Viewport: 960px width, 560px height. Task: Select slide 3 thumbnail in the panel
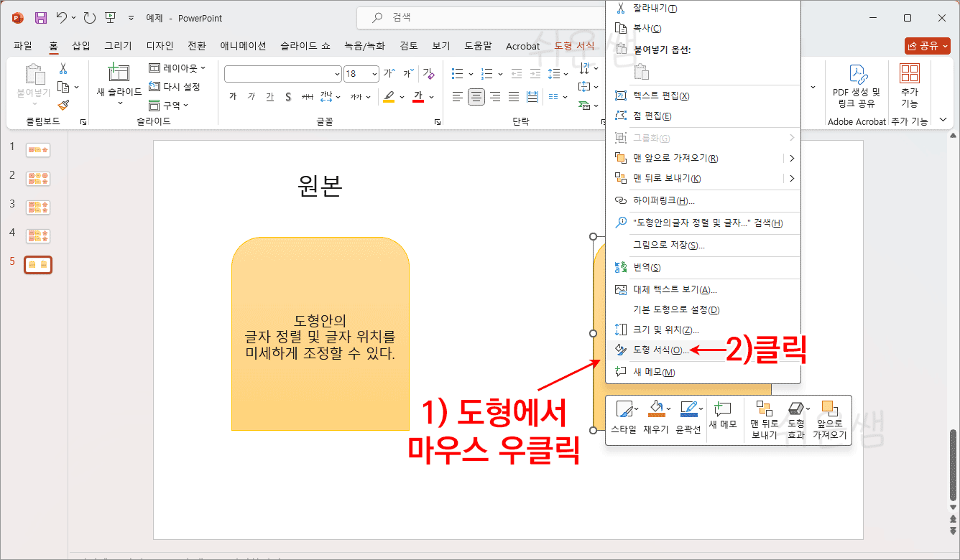(38, 207)
